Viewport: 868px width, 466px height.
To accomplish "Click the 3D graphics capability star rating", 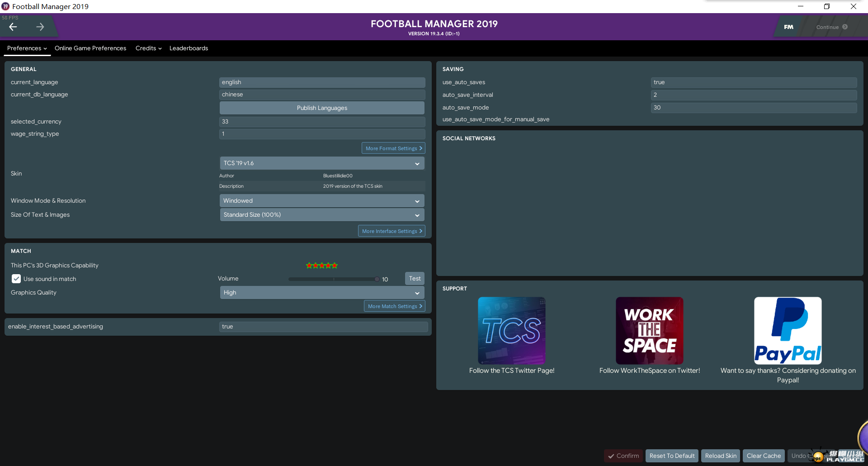I will pyautogui.click(x=322, y=266).
